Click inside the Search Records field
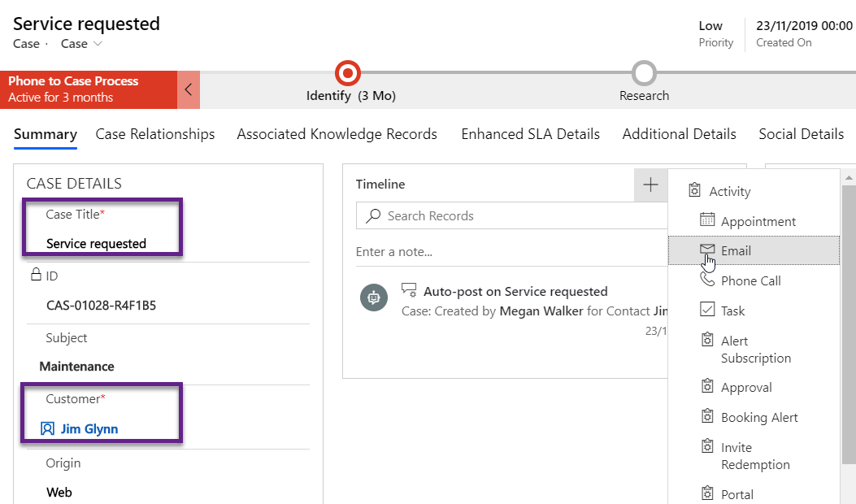The width and height of the screenshot is (856, 504). 512,215
